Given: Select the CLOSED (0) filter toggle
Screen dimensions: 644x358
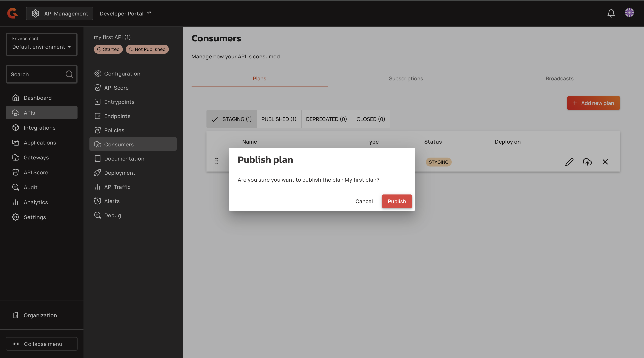Looking at the screenshot, I should (x=370, y=119).
